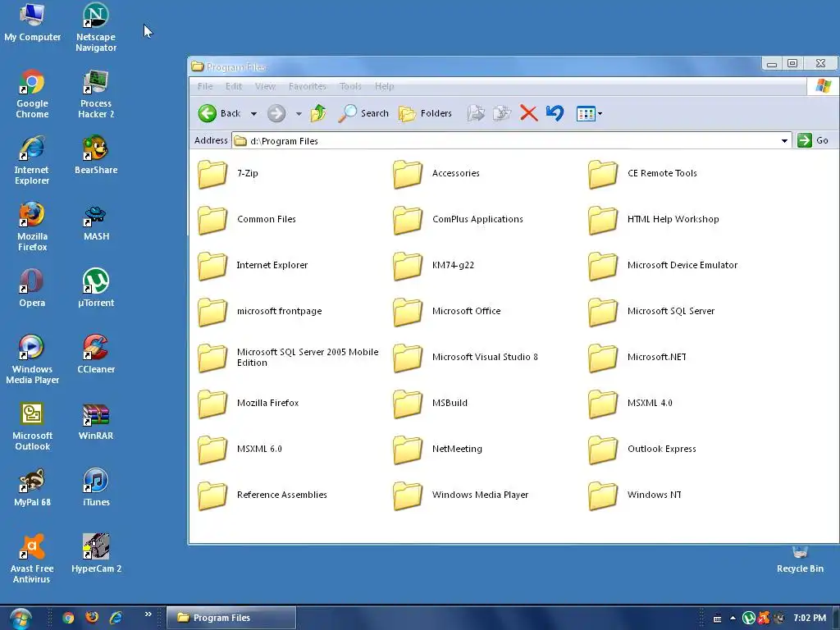Select the Outlook Express folder

[643, 450]
